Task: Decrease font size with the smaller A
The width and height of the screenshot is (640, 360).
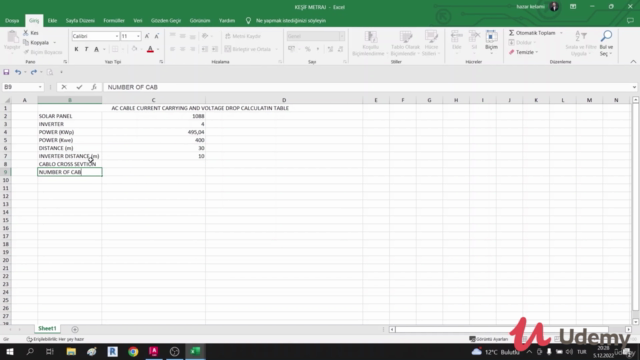Action: [x=157, y=36]
